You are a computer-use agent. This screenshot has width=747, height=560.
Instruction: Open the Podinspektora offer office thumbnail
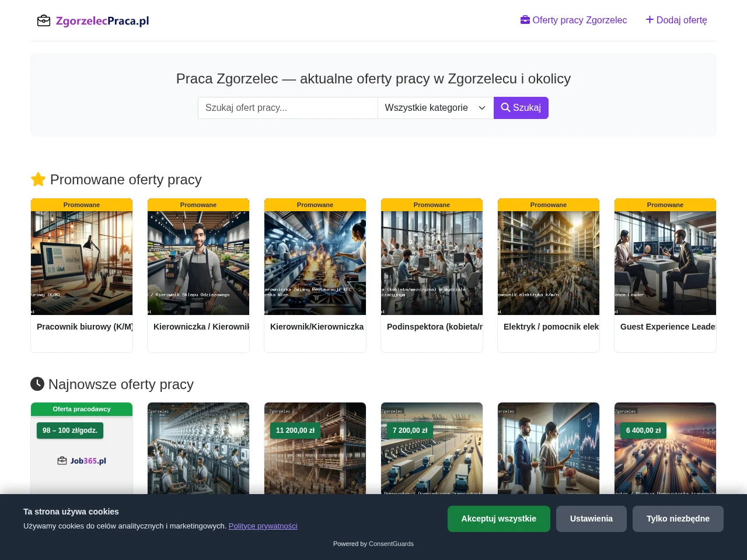tap(432, 263)
